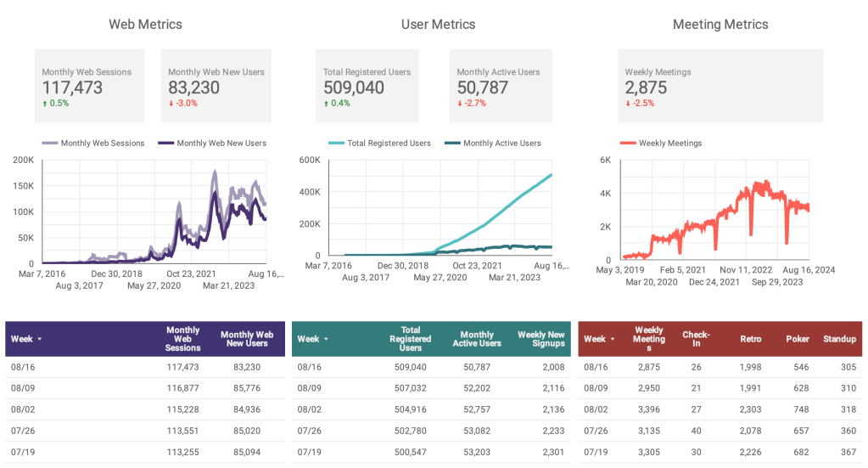Toggle the Total Registered Users legend label
This screenshot has width=868, height=468.
click(389, 144)
